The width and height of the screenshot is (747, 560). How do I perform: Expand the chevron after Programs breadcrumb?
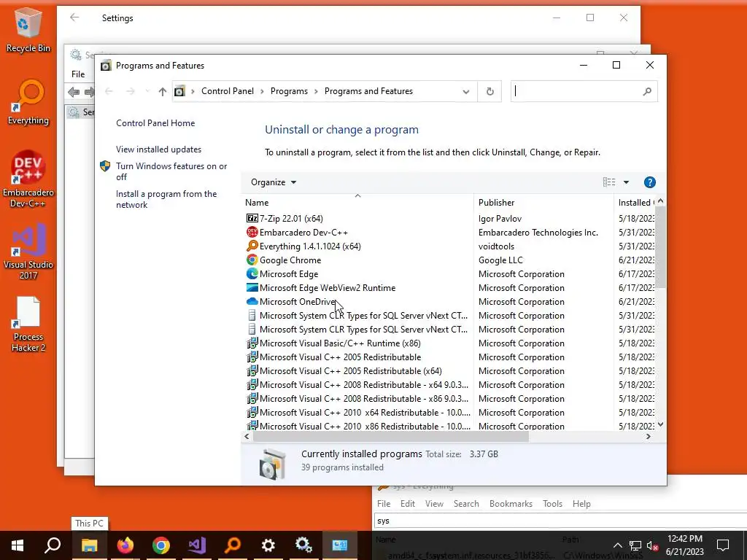(x=316, y=91)
